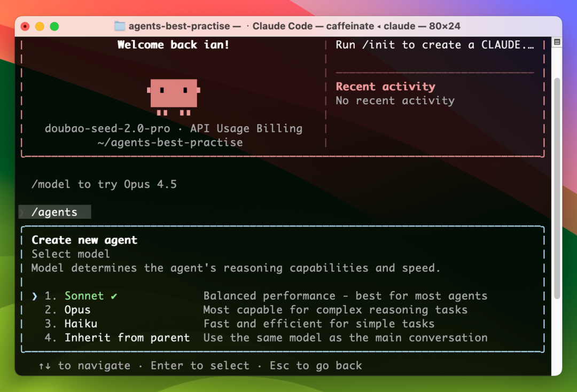Click the ~/agents-best-practise directory path
Image resolution: width=577 pixels, height=392 pixels.
(x=170, y=143)
